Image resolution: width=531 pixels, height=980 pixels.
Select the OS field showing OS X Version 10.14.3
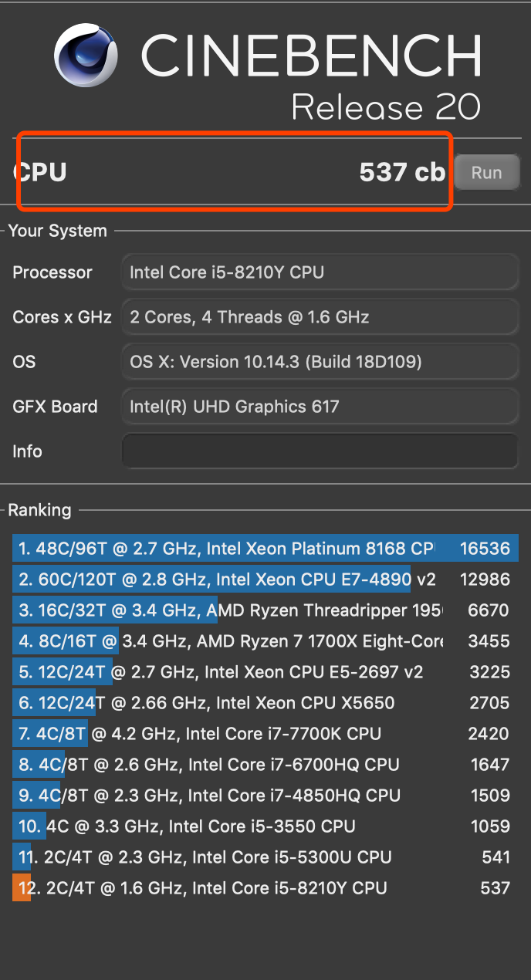tap(320, 361)
